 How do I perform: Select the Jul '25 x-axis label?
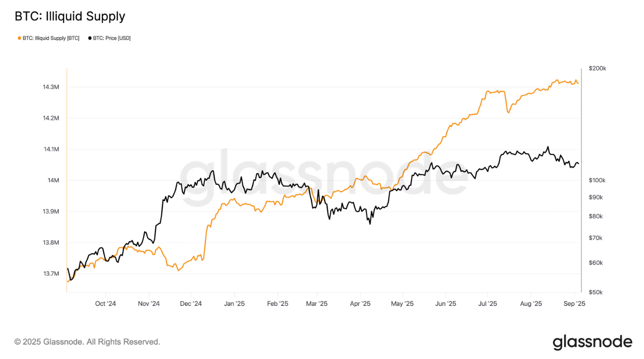pos(488,303)
